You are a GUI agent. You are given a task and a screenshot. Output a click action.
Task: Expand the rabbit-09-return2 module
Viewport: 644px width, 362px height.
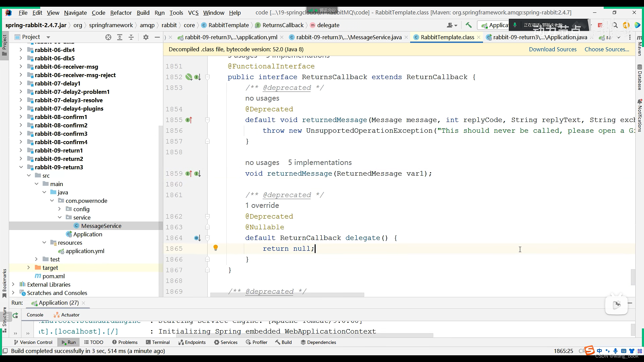[x=21, y=159]
